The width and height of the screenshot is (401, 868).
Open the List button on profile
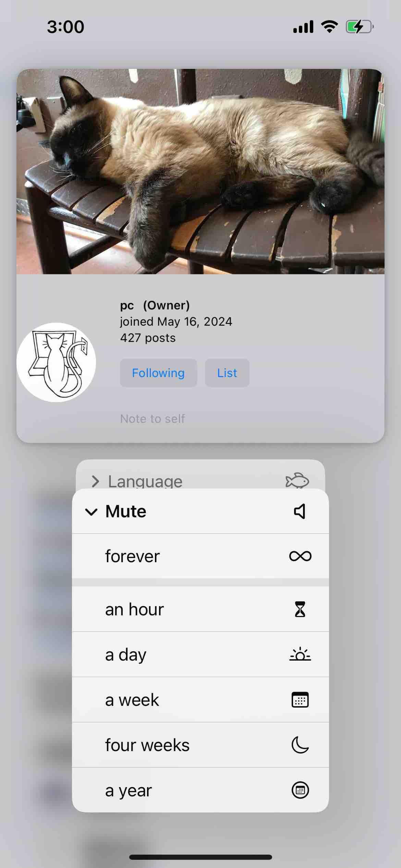pos(227,373)
